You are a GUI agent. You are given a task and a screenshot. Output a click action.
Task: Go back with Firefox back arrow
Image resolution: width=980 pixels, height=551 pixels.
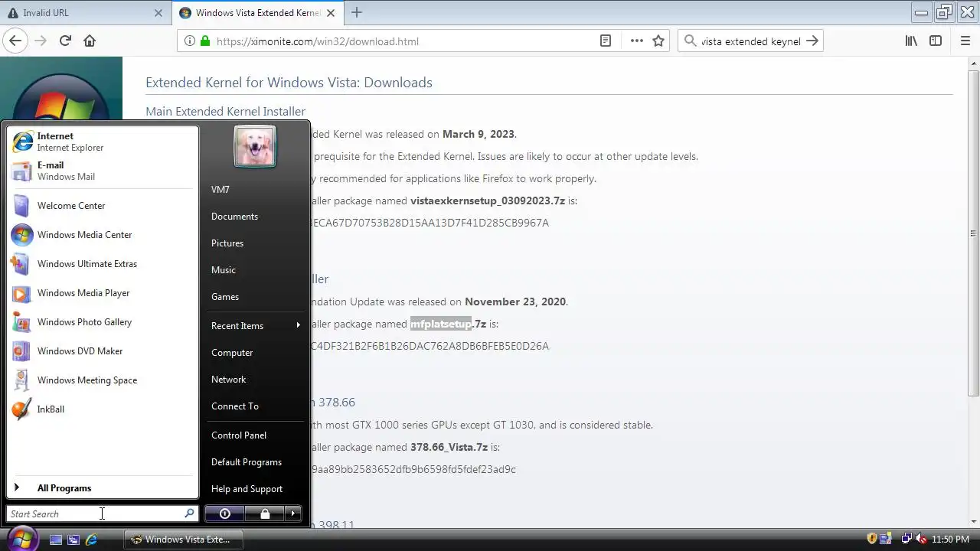15,41
